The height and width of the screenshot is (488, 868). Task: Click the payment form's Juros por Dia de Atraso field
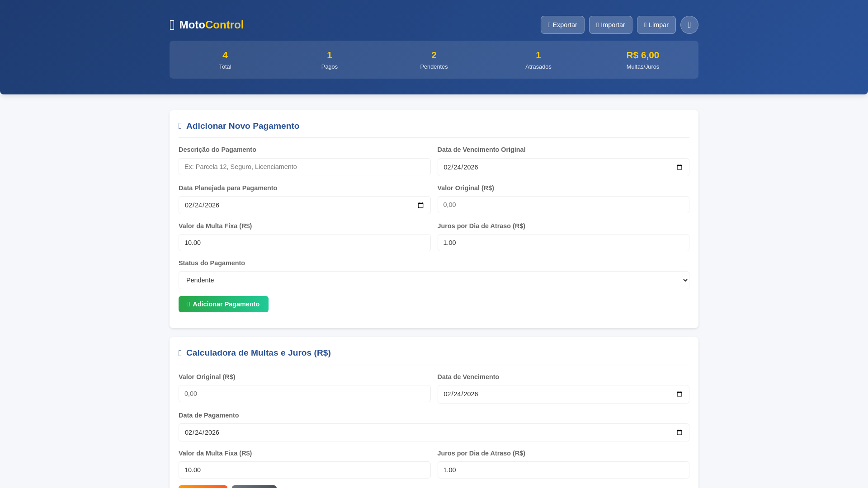tap(563, 243)
